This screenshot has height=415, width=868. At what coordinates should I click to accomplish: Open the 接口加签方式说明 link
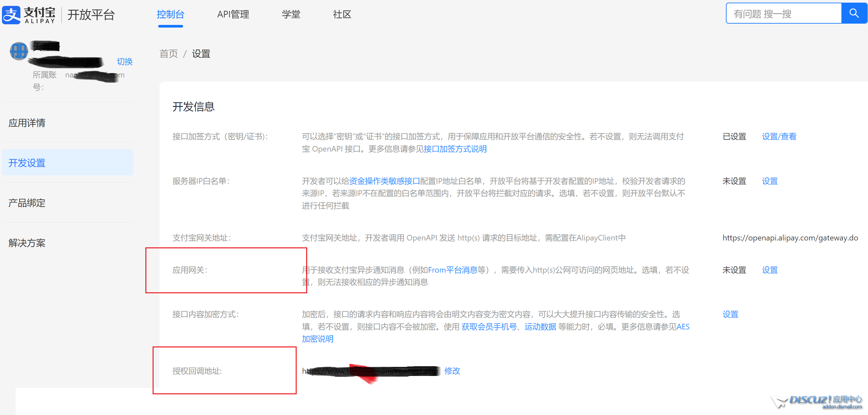(x=455, y=149)
